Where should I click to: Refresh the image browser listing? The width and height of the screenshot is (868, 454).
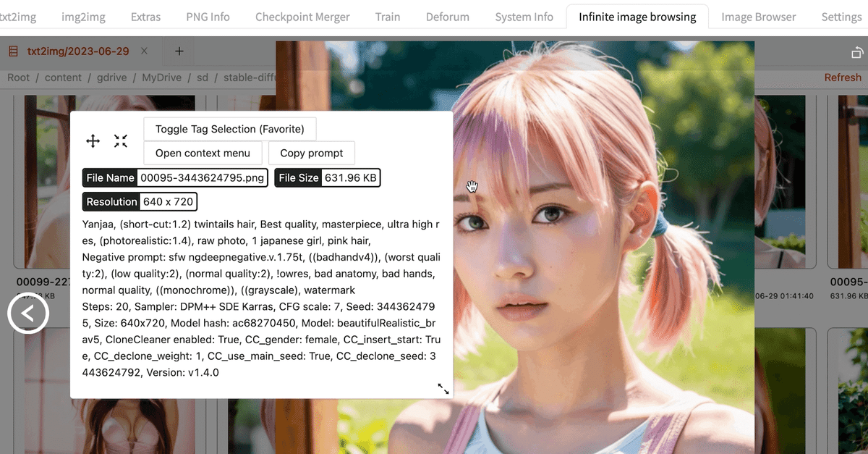[x=843, y=77]
